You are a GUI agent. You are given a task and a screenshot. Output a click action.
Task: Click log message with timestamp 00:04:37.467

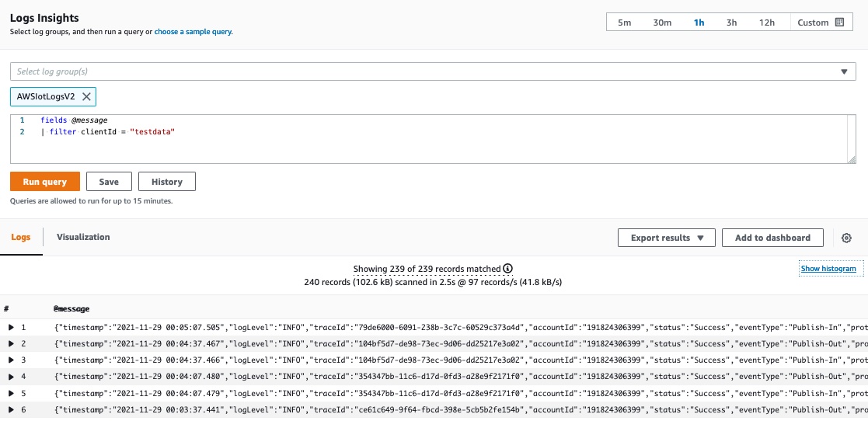pyautogui.click(x=461, y=343)
